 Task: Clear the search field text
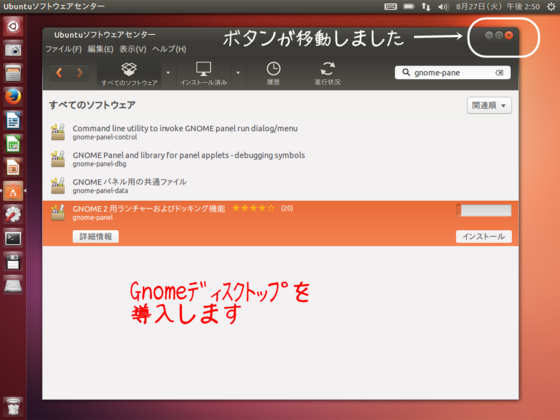tap(499, 73)
